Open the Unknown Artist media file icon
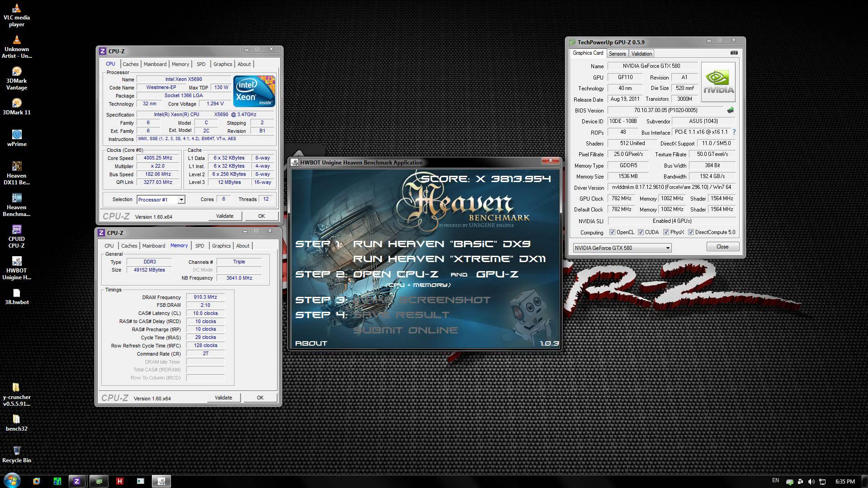 point(17,47)
